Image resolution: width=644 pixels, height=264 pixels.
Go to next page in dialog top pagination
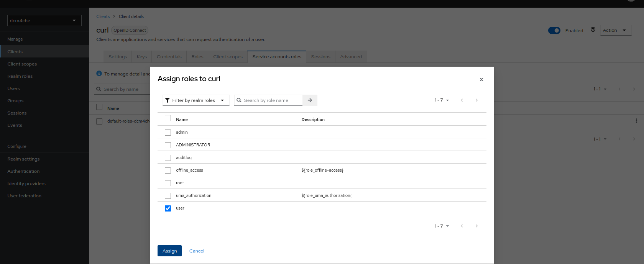coord(476,100)
